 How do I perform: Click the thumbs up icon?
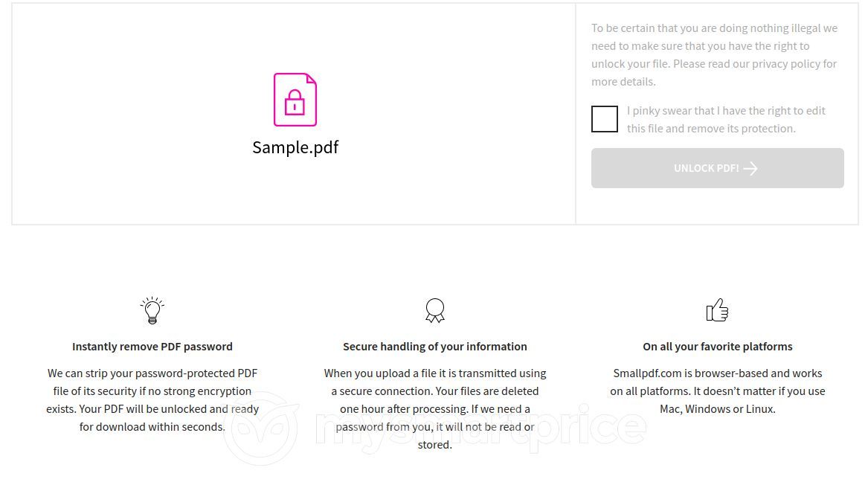pos(718,310)
